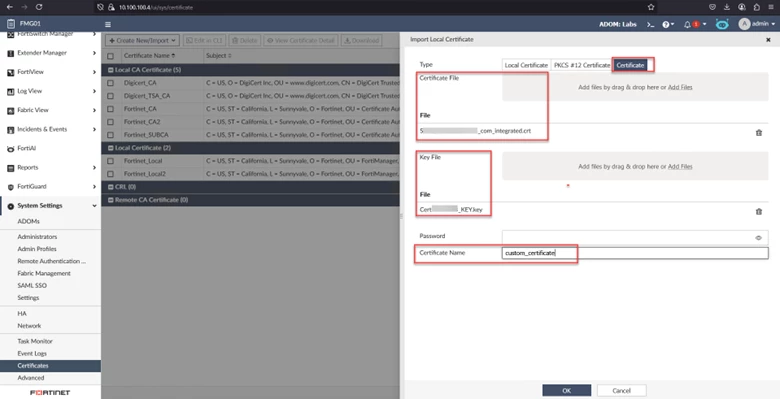Expand Reports submenu arrow
The width and height of the screenshot is (780, 399).
(94, 168)
